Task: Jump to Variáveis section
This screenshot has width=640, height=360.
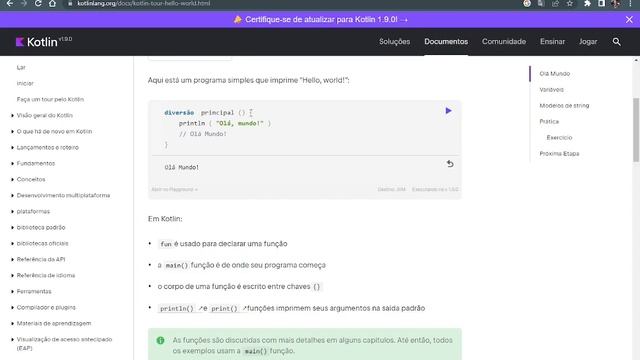Action: pyautogui.click(x=551, y=90)
